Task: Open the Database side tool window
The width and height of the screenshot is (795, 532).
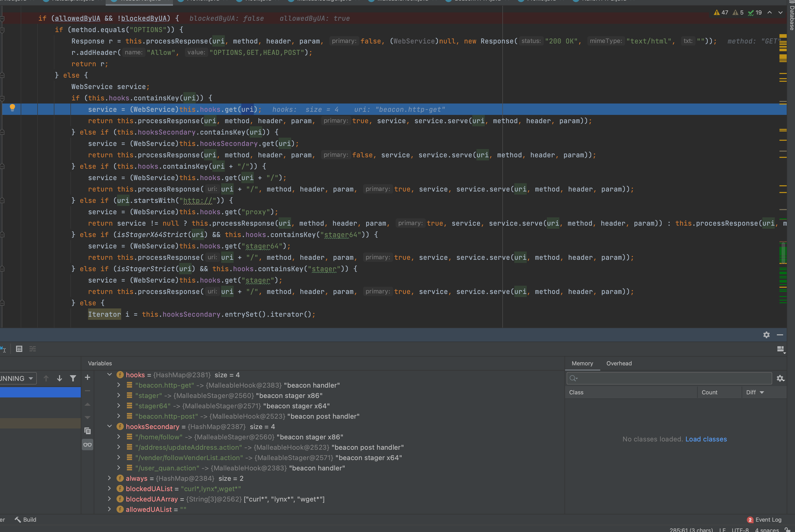Action: (791, 15)
